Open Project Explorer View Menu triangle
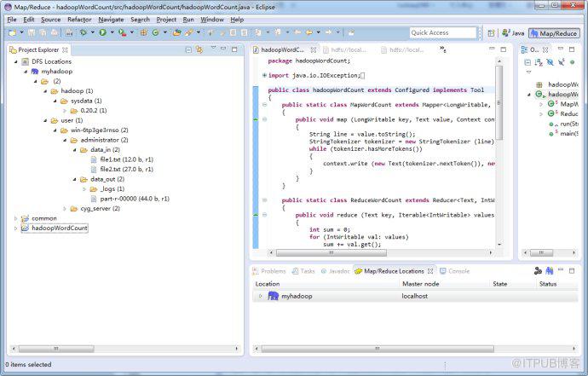The width and height of the screenshot is (588, 376). click(213, 48)
